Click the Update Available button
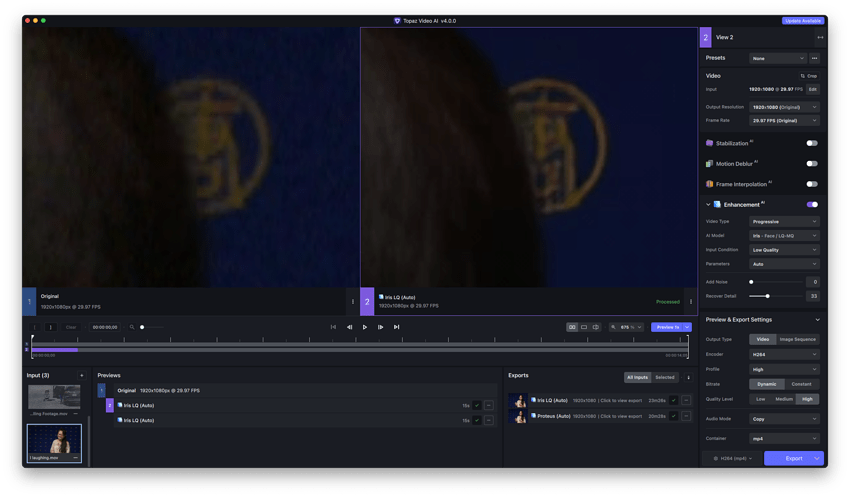Image resolution: width=850 pixels, height=497 pixels. (x=803, y=20)
